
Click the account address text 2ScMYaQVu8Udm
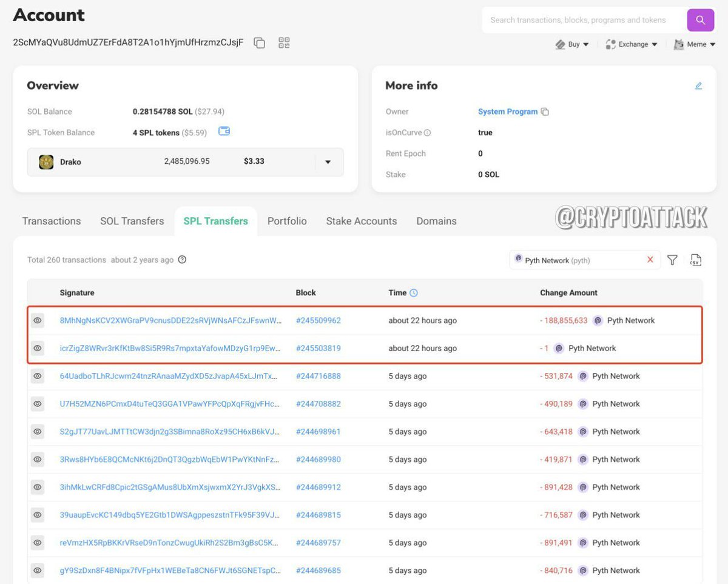click(128, 42)
